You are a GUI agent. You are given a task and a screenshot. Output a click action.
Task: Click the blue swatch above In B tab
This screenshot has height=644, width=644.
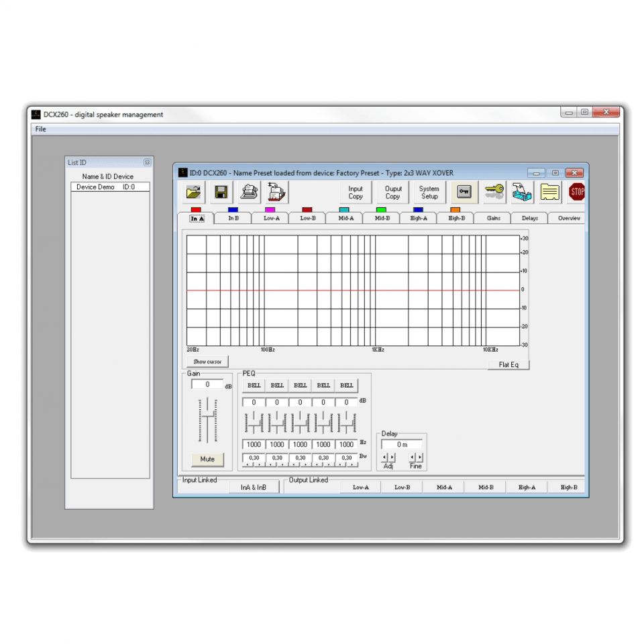pos(233,210)
